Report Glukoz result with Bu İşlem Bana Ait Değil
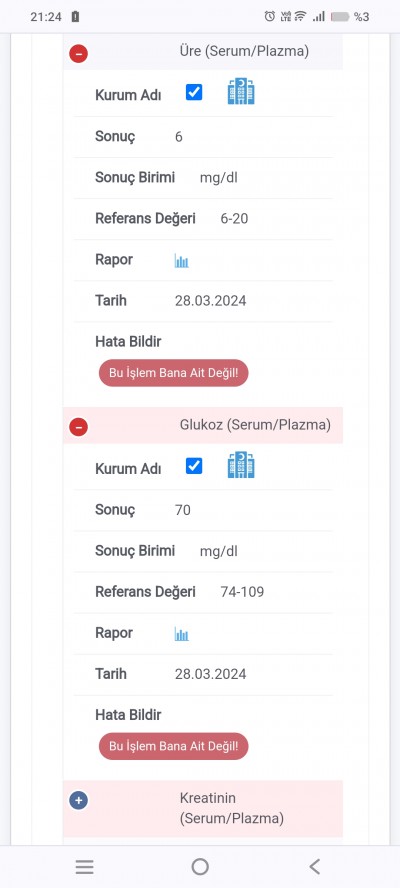The height and width of the screenshot is (888, 400). 173,746
